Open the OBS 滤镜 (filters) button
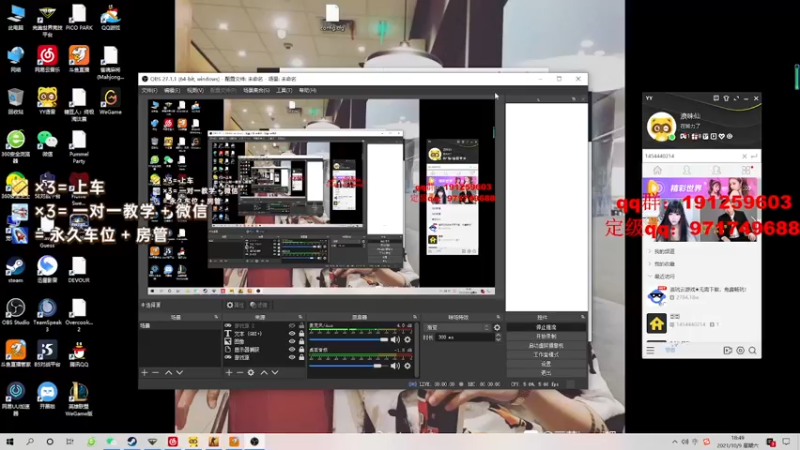 [259, 305]
